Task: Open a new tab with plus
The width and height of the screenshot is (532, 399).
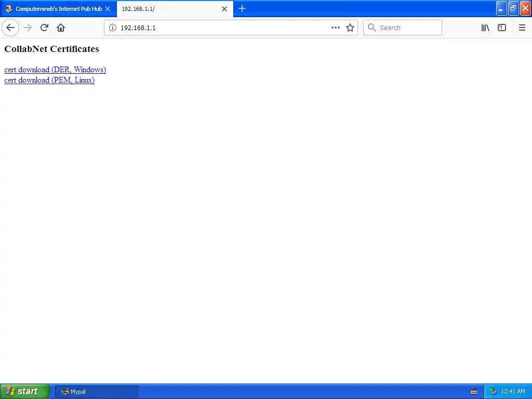Action: pyautogui.click(x=242, y=9)
